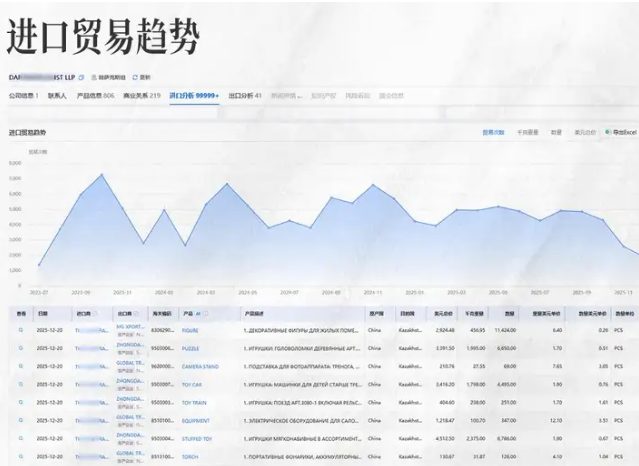Select the 贸易次数 chart metric

[494, 131]
